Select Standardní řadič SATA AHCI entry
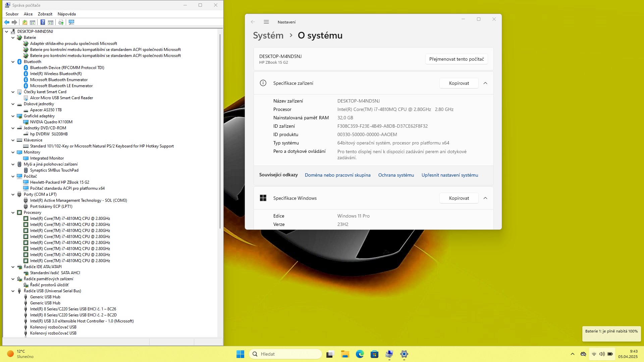644x362 pixels. tap(55, 273)
